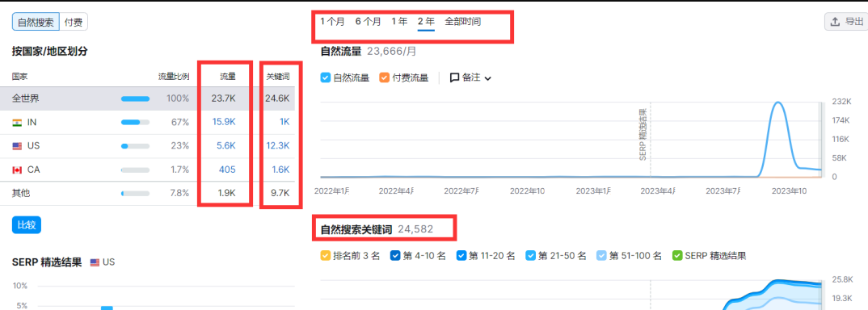Switch to the 付费 tab
The height and width of the screenshot is (310, 868).
coord(73,22)
